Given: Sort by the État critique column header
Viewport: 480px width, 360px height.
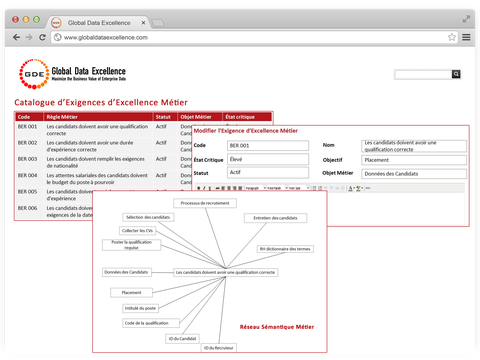Looking at the screenshot, I should click(247, 117).
